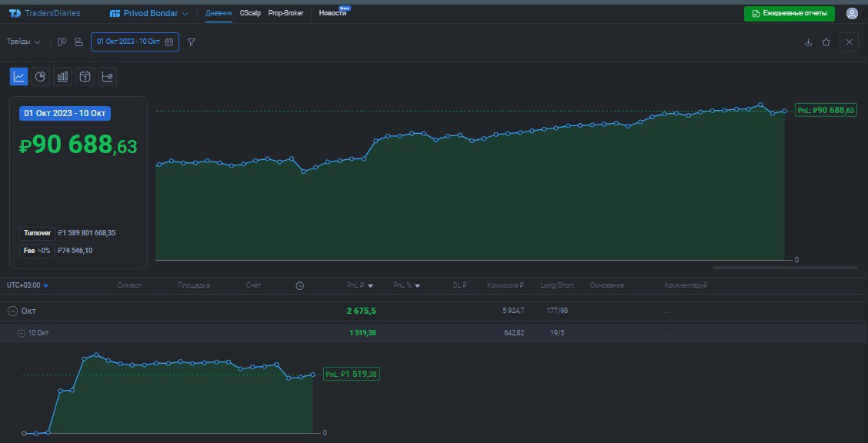Open the calendar view of trades

(x=85, y=76)
